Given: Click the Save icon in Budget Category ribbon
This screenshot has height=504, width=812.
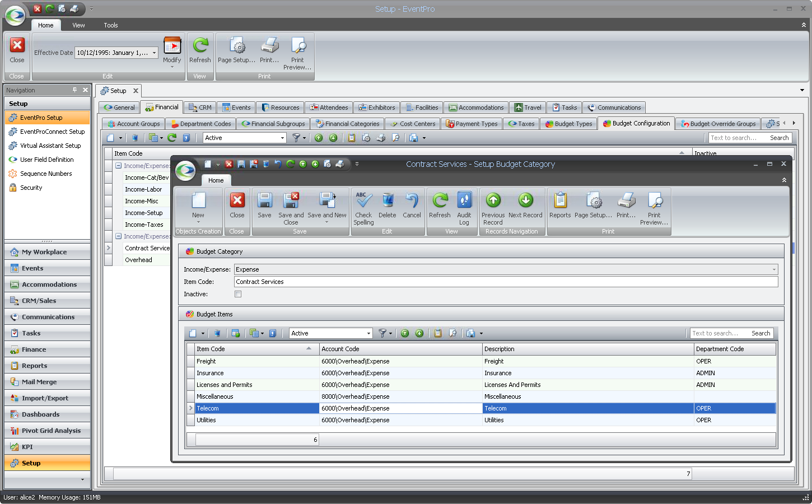Looking at the screenshot, I should [x=264, y=205].
